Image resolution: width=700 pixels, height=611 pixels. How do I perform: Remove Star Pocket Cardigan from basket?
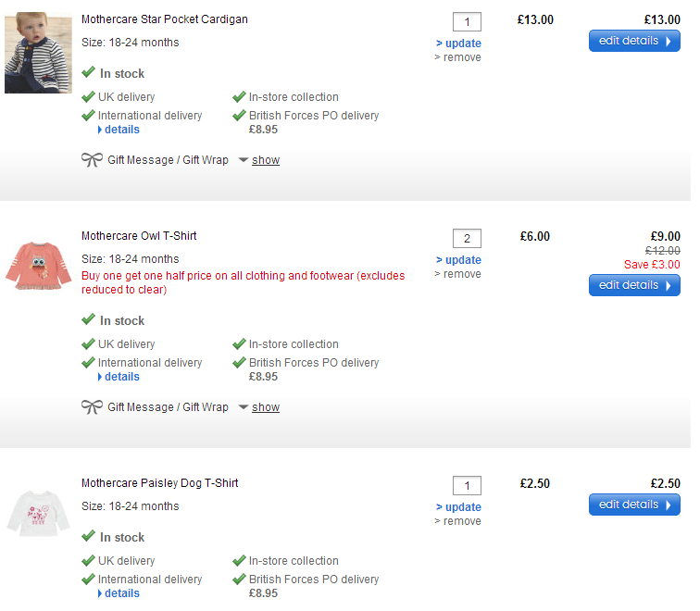click(x=457, y=57)
